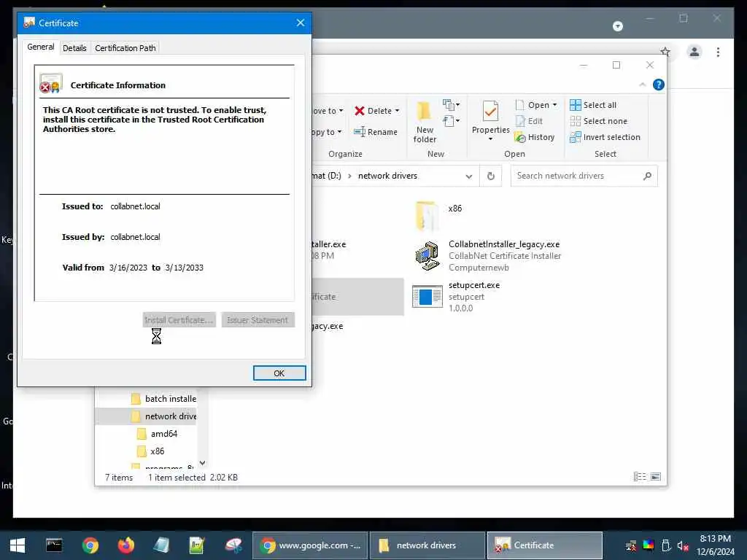Switch to www.google.com Chrome taskbar window
The height and width of the screenshot is (560, 747).
tap(310, 545)
